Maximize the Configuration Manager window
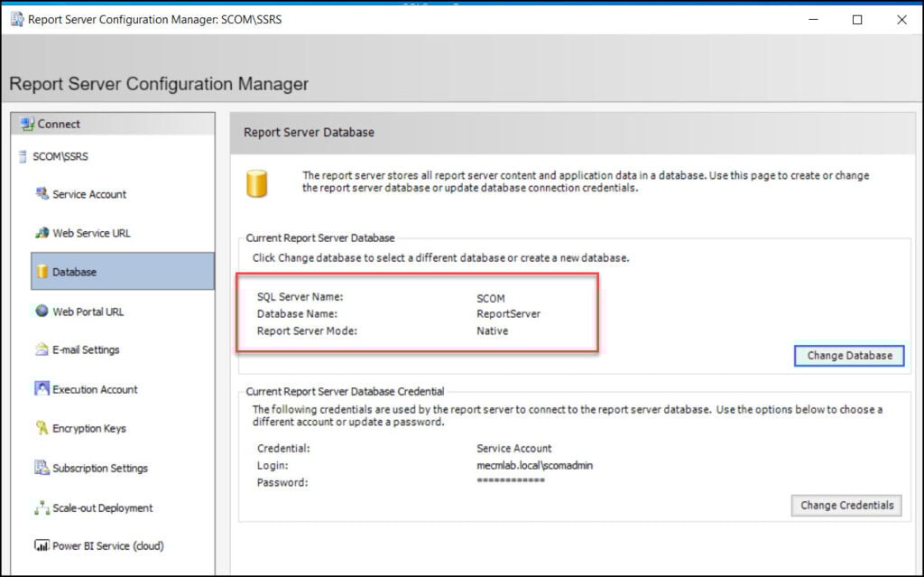This screenshot has width=924, height=577. pyautogui.click(x=857, y=20)
